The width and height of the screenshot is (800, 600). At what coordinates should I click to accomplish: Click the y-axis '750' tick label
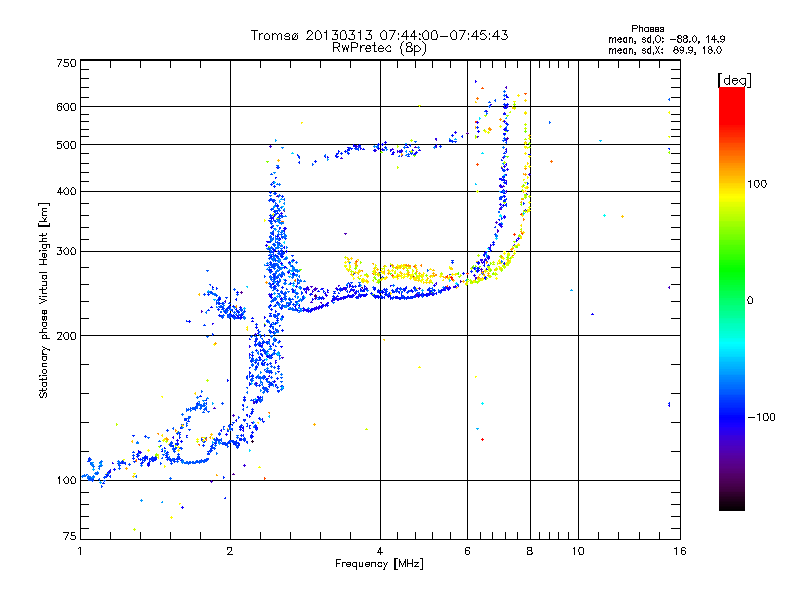[67, 63]
